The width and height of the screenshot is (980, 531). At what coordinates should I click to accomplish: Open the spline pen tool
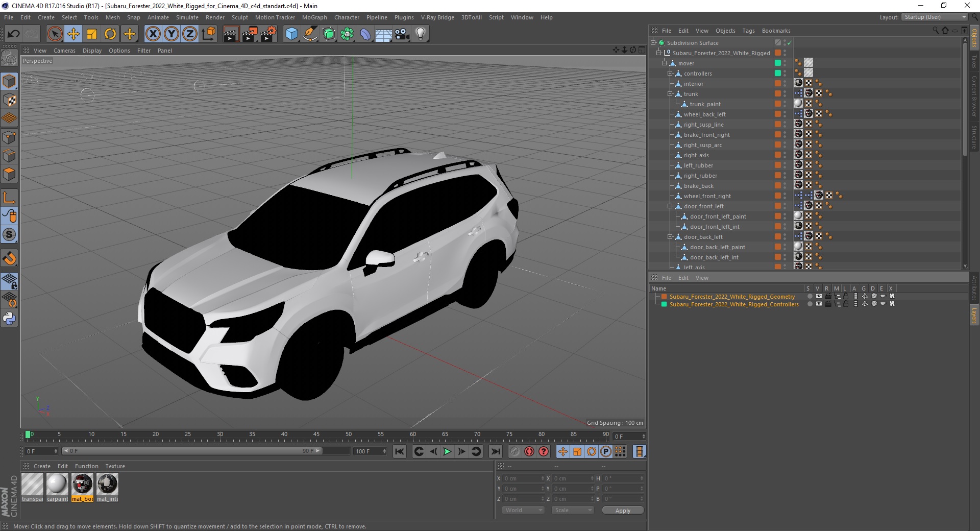[310, 34]
